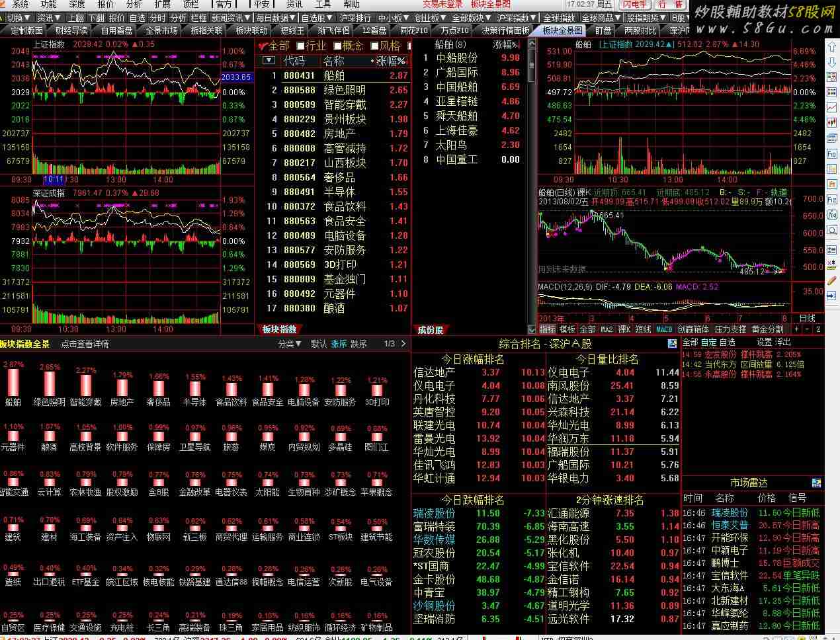The height and width of the screenshot is (640, 840).
Task: Click 瑞凌股份 in 今日跌幅排名
Action: pyautogui.click(x=434, y=513)
